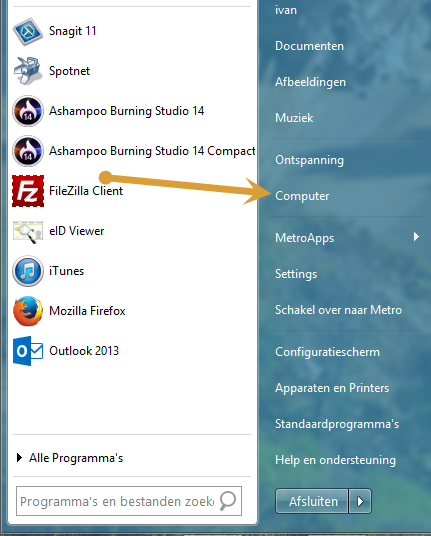Click the search magnifier icon
This screenshot has height=536, width=431.
(228, 501)
